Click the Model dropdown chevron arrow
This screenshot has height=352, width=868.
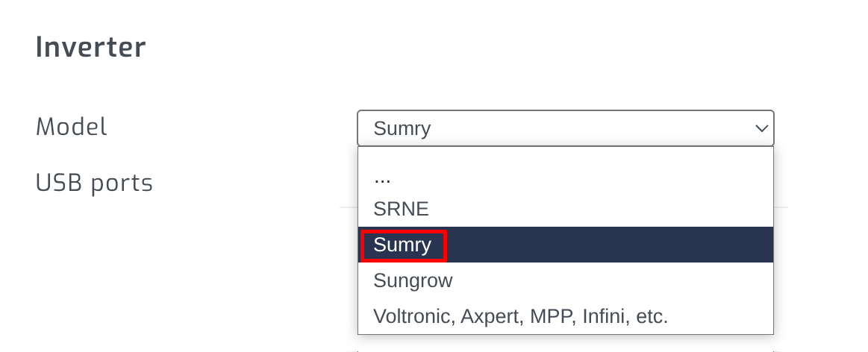761,128
